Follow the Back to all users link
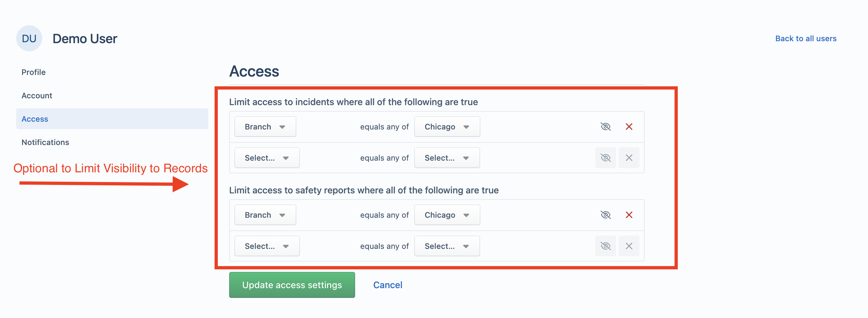Viewport: 868px width, 318px height. click(x=806, y=38)
